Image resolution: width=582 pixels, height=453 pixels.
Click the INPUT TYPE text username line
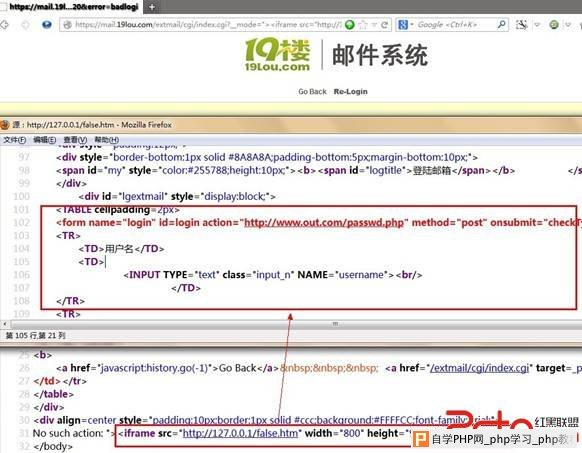tap(272, 275)
